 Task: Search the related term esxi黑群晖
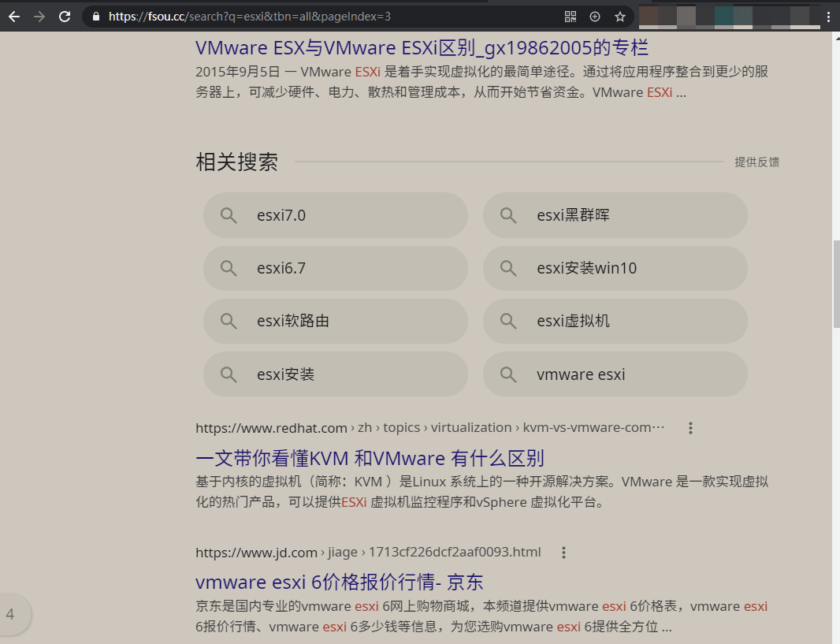pyautogui.click(x=615, y=214)
